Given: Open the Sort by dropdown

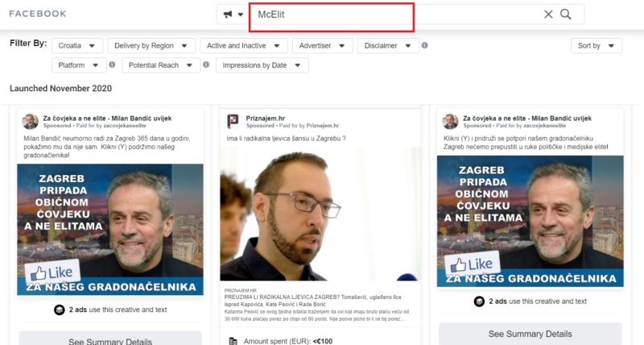Looking at the screenshot, I should tap(597, 46).
